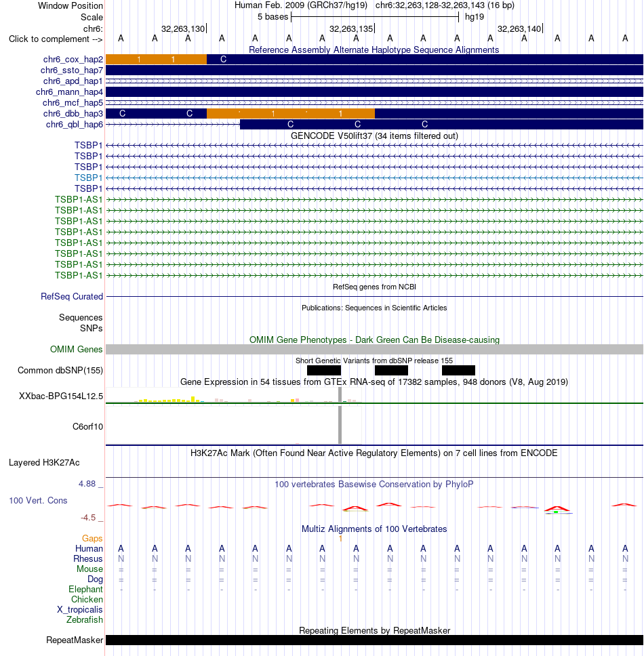This screenshot has width=644, height=656.
Task: Select the chr6_ssto_hap7 track label
Action: (72, 70)
